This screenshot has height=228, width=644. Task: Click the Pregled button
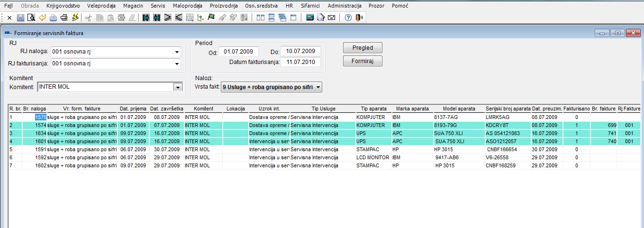pos(363,48)
